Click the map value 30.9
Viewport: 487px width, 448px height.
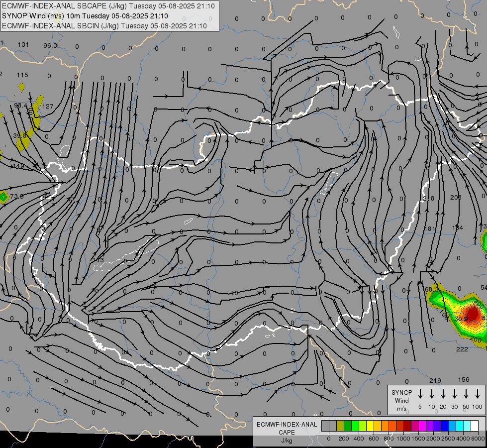(461, 319)
